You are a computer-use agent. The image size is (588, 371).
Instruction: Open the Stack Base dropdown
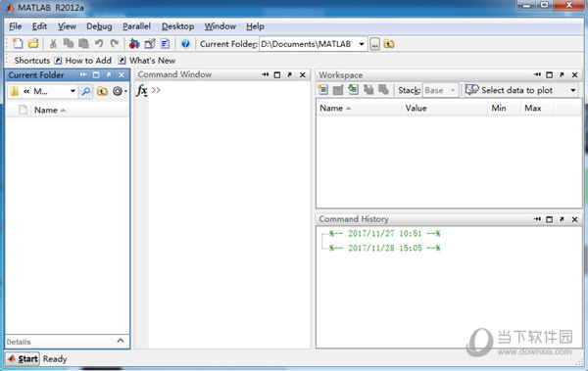point(453,90)
